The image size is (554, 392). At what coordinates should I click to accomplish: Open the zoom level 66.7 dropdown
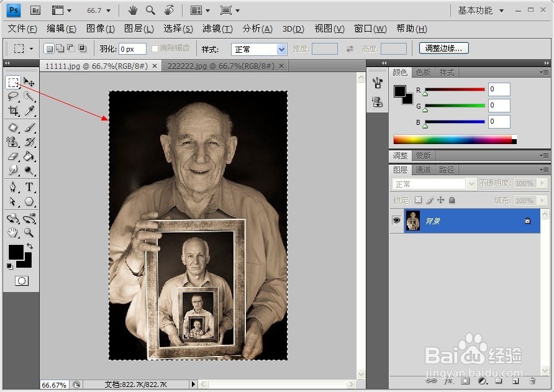pyautogui.click(x=109, y=11)
